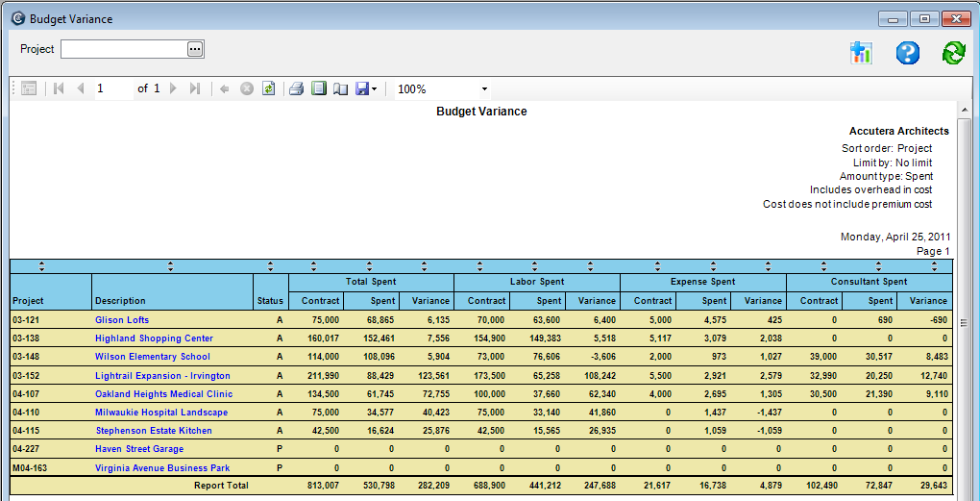
Task: Sort by the Project column arrows
Action: coord(40,266)
